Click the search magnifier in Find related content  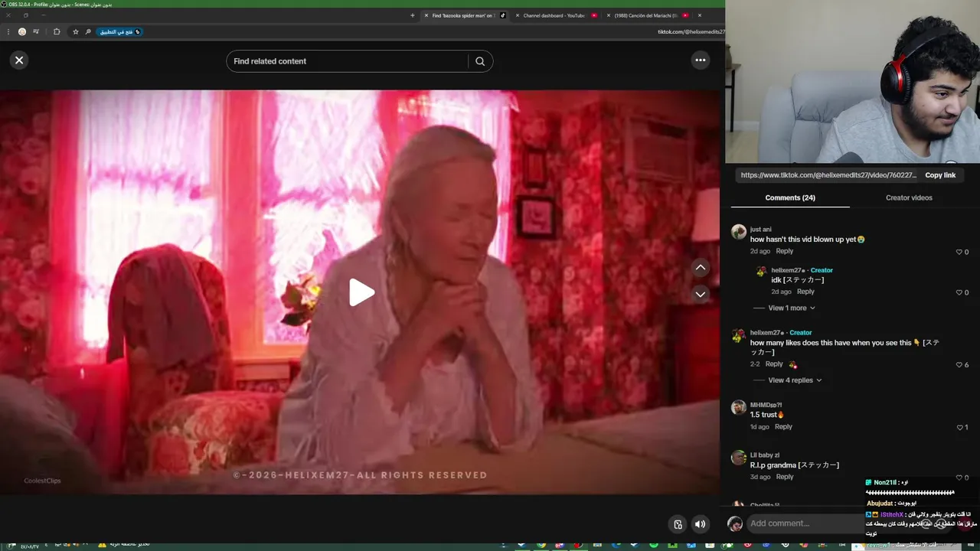[x=480, y=61]
